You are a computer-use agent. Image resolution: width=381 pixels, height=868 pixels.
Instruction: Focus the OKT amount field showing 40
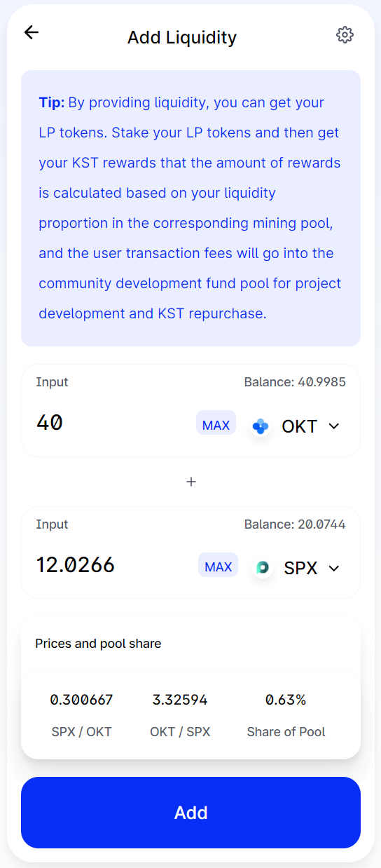[112, 423]
